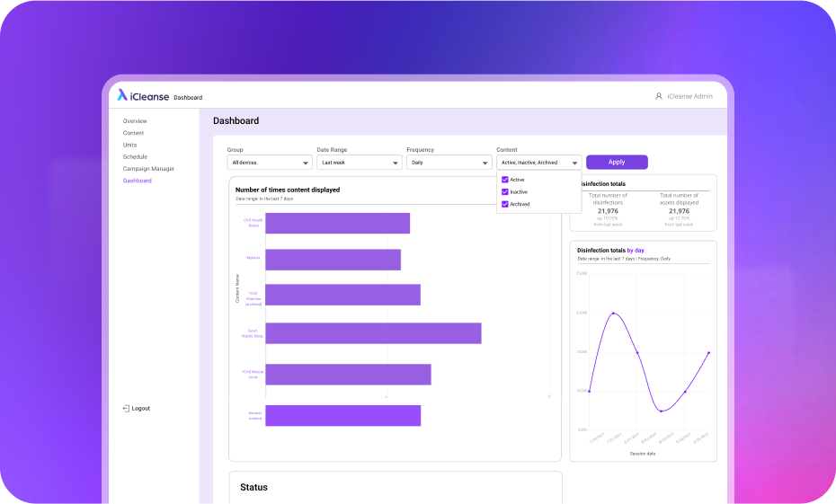Open Campaign Manager in the sidebar
836x504 pixels.
(x=148, y=169)
